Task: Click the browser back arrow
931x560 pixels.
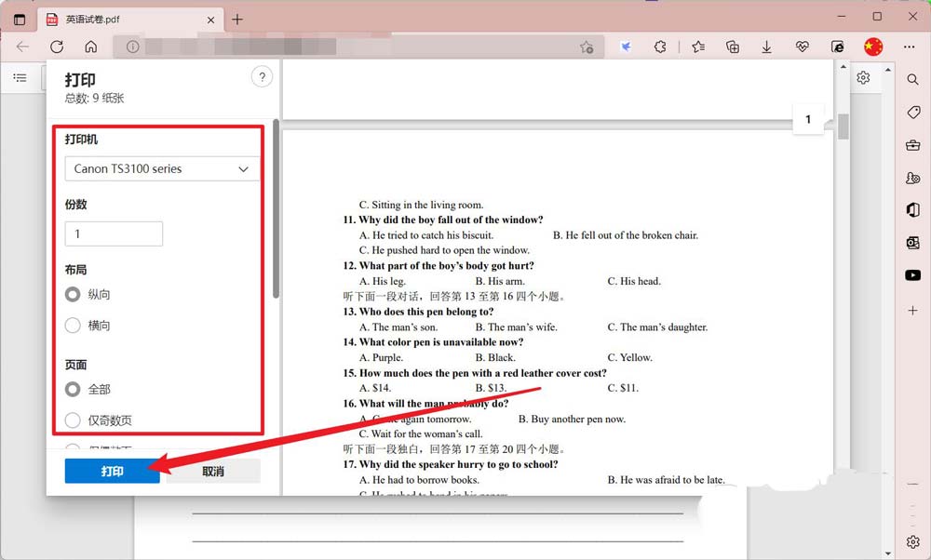Action: [x=22, y=47]
